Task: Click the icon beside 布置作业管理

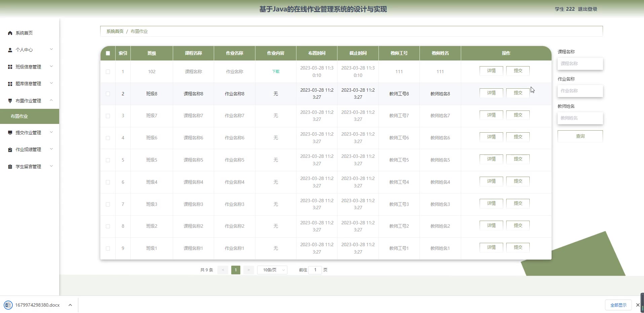Action: tap(10, 101)
